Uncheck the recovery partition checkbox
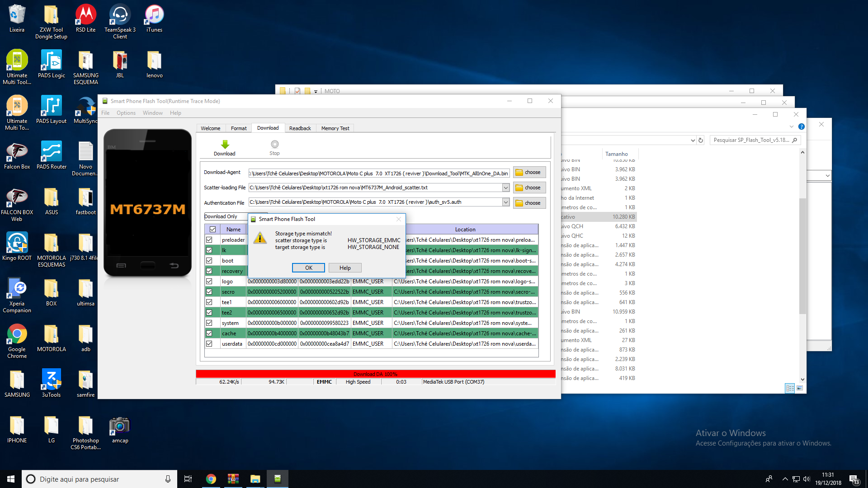 click(209, 271)
